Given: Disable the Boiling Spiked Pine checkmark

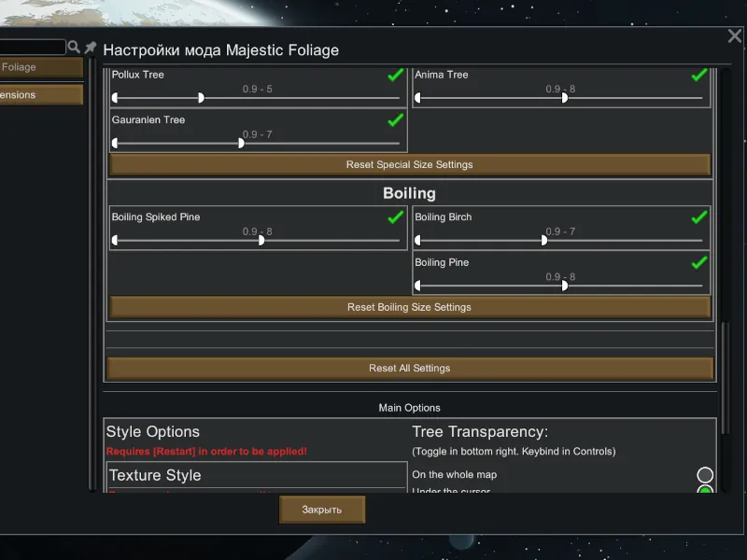Looking at the screenshot, I should (396, 217).
